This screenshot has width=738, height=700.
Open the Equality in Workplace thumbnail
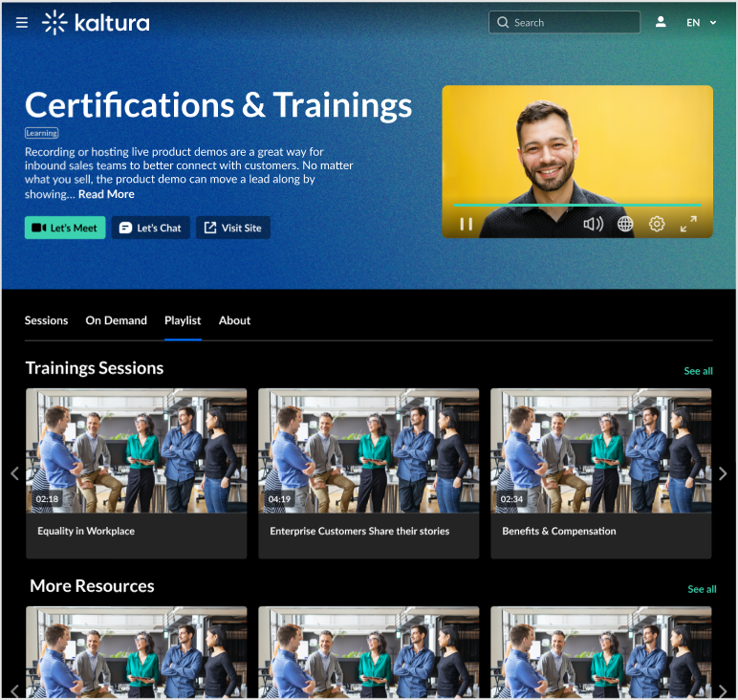(136, 450)
